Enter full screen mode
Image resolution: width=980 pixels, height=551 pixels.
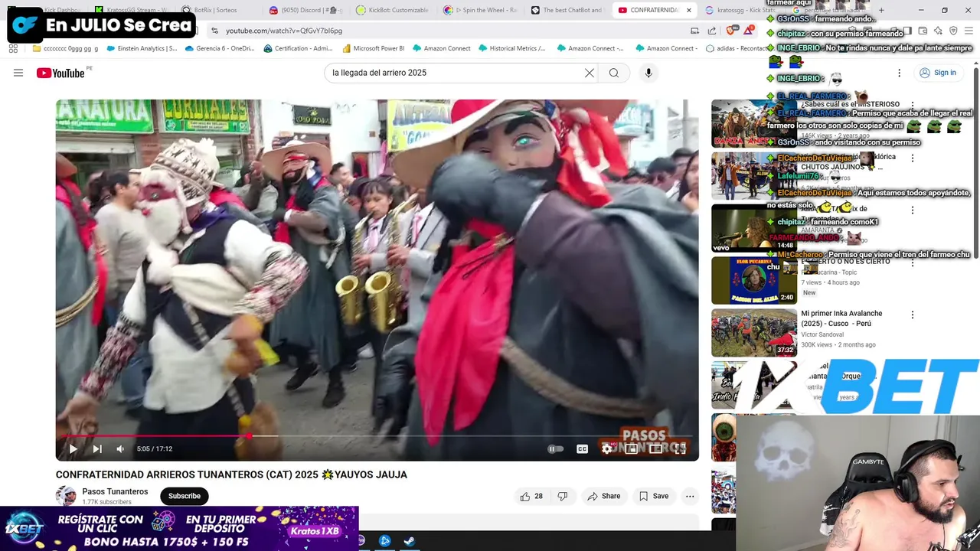[680, 449]
